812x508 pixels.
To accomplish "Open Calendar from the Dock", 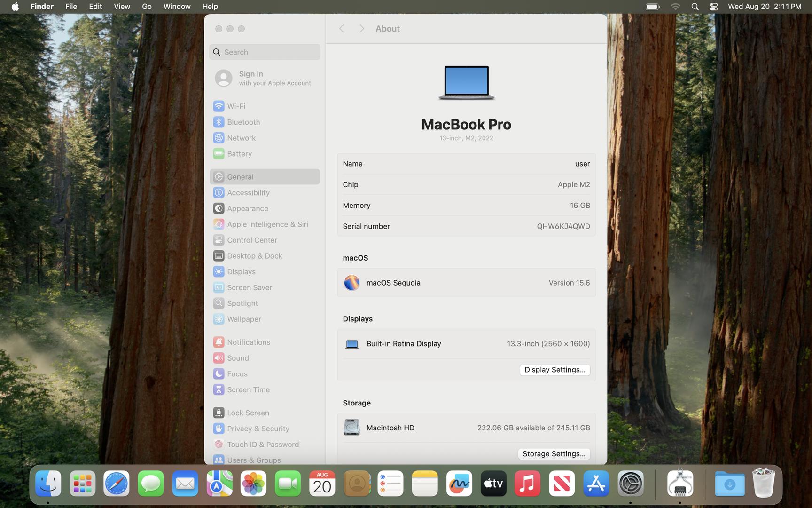I will click(322, 484).
